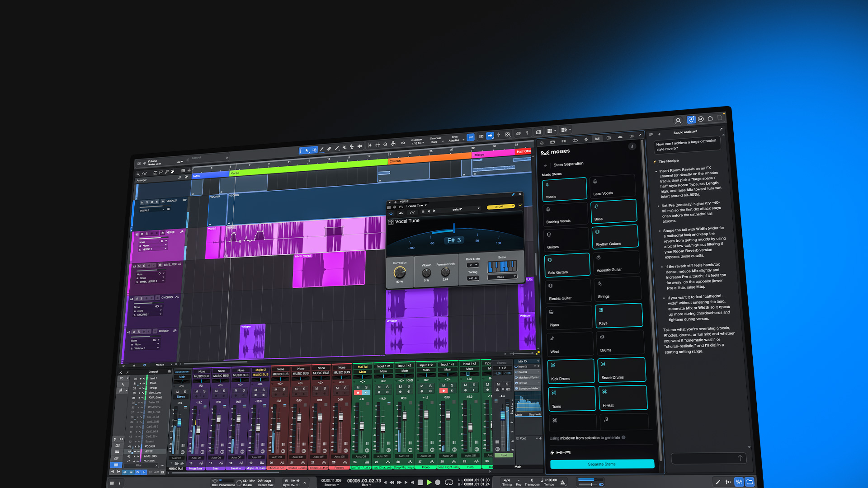
Task: Switch to the moises browser tab
Action: 597,139
